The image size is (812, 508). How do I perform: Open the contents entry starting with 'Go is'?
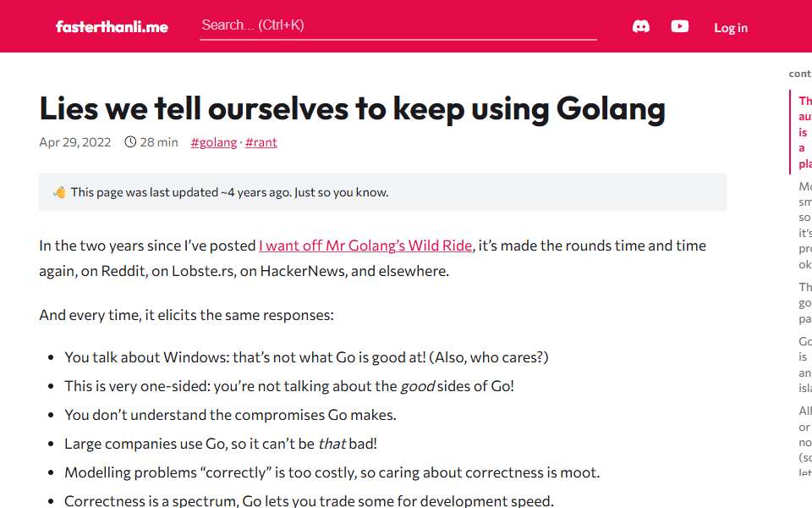point(804,364)
